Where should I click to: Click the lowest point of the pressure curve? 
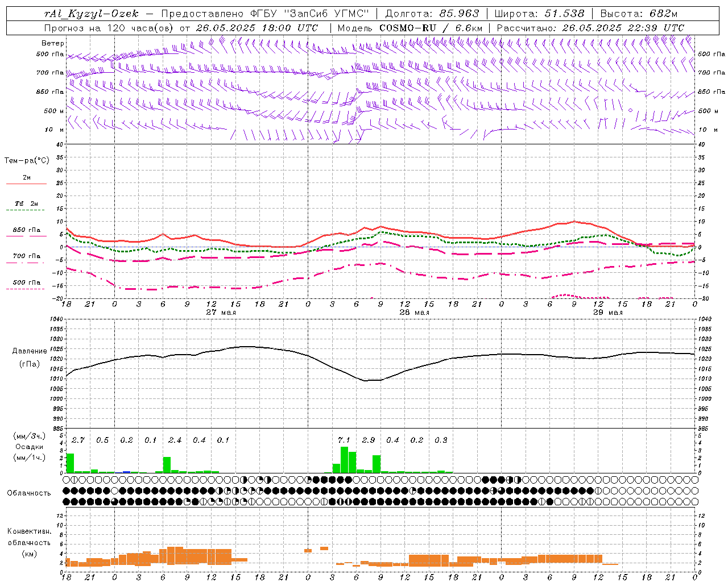366,380
